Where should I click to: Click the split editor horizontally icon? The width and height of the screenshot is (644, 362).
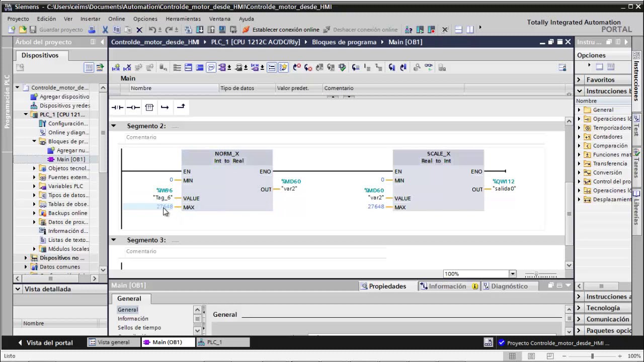(458, 30)
